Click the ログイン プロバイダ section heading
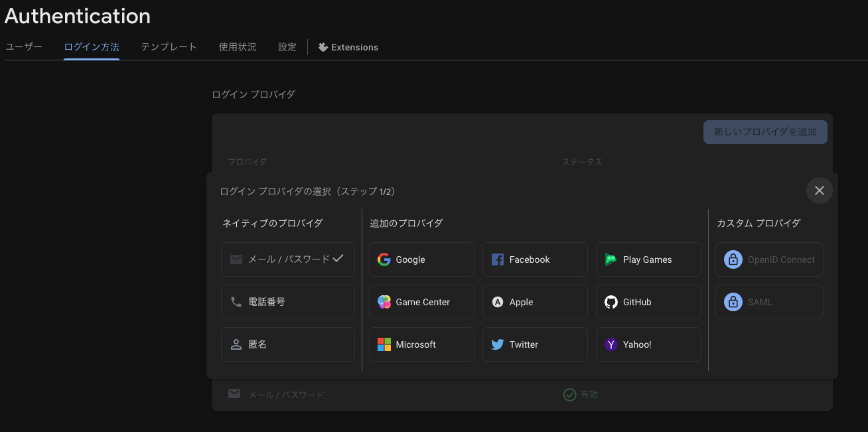The image size is (868, 432). [x=253, y=95]
